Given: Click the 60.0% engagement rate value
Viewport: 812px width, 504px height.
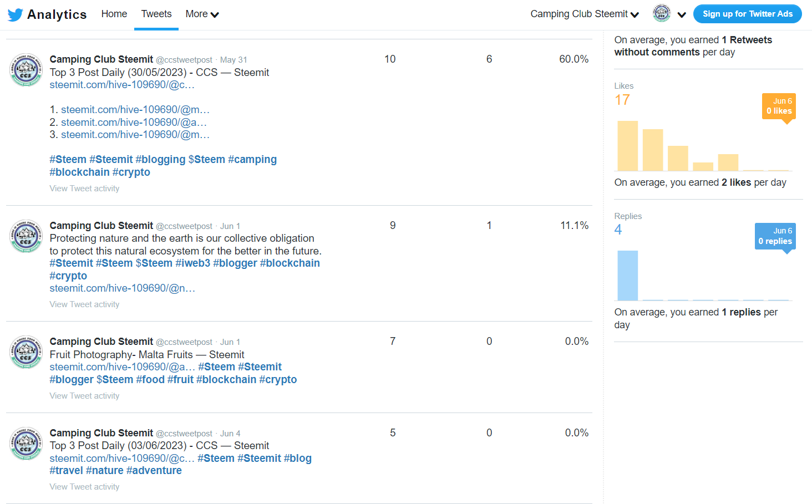Looking at the screenshot, I should click(574, 59).
